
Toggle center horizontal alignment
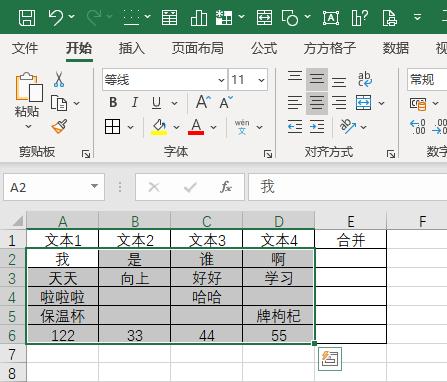pyautogui.click(x=317, y=103)
